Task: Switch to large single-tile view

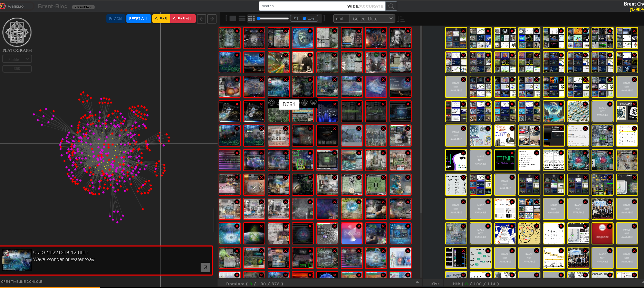Action: (x=233, y=19)
